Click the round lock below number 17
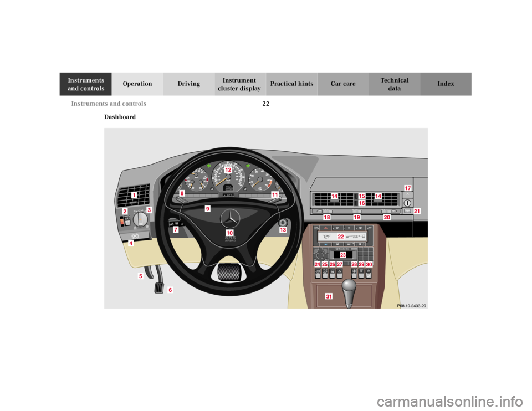 tap(407, 203)
